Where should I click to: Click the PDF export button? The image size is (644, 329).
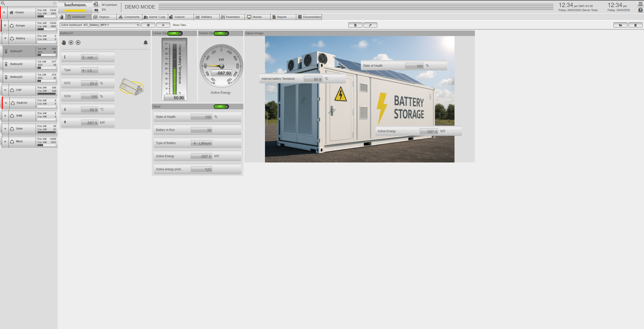click(355, 25)
